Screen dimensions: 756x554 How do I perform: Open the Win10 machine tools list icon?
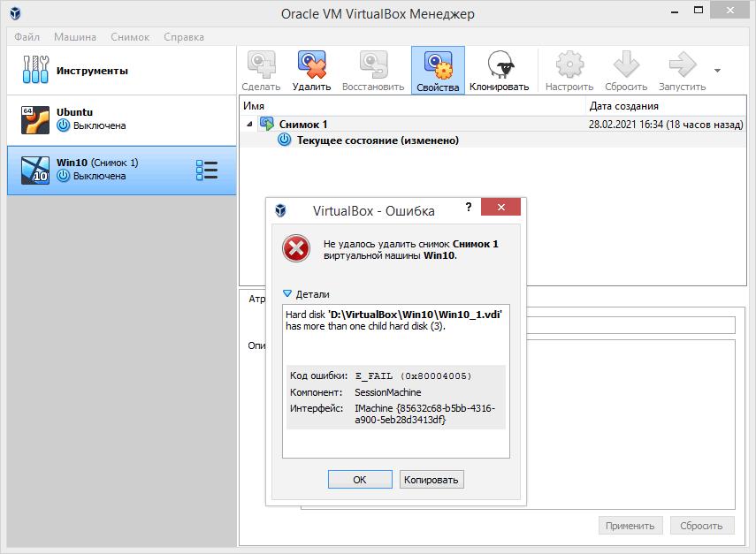click(x=206, y=171)
